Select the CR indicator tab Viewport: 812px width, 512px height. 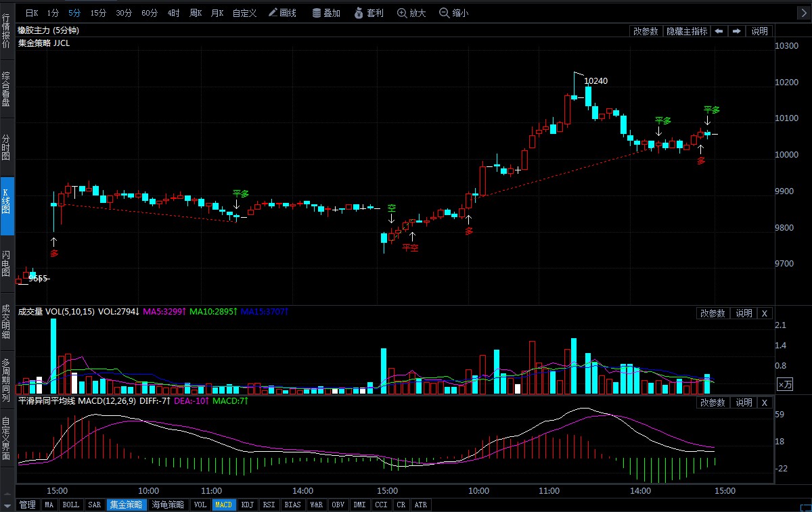tap(401, 505)
